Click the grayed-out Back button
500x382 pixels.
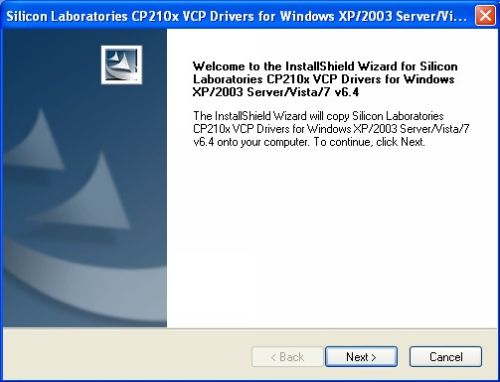[287, 357]
